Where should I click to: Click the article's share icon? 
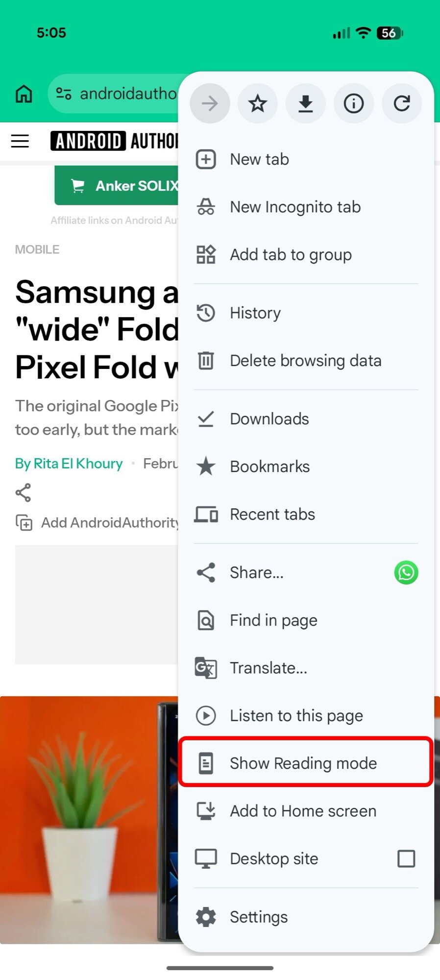coord(23,493)
